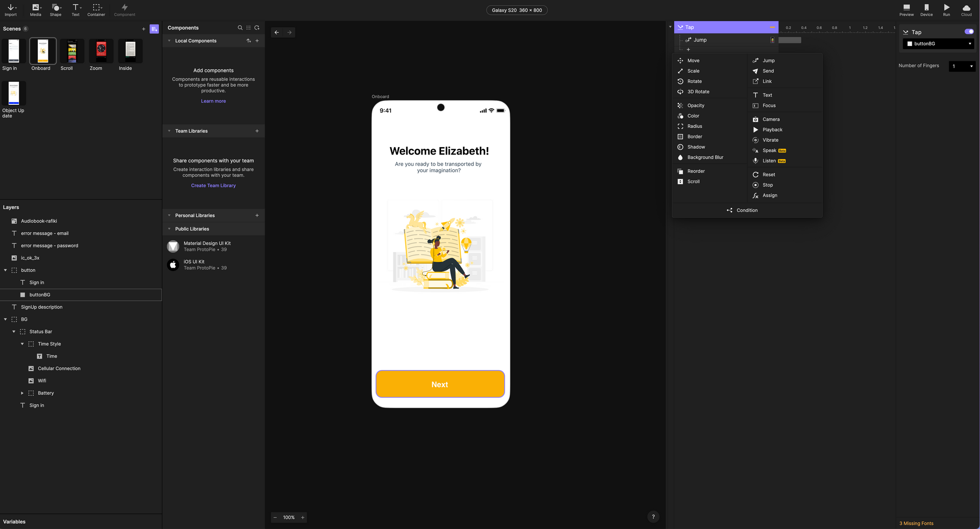
Task: Add a Team Library with plus
Action: [257, 131]
